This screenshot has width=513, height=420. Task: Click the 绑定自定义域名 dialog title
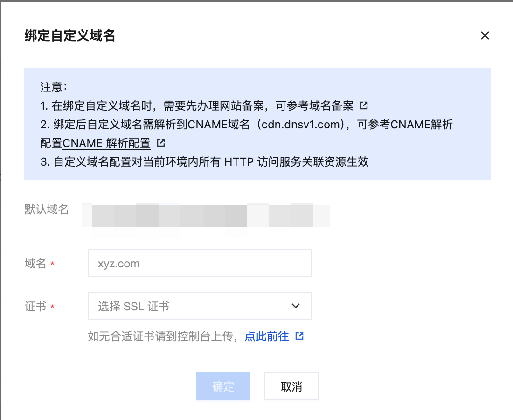[69, 35]
